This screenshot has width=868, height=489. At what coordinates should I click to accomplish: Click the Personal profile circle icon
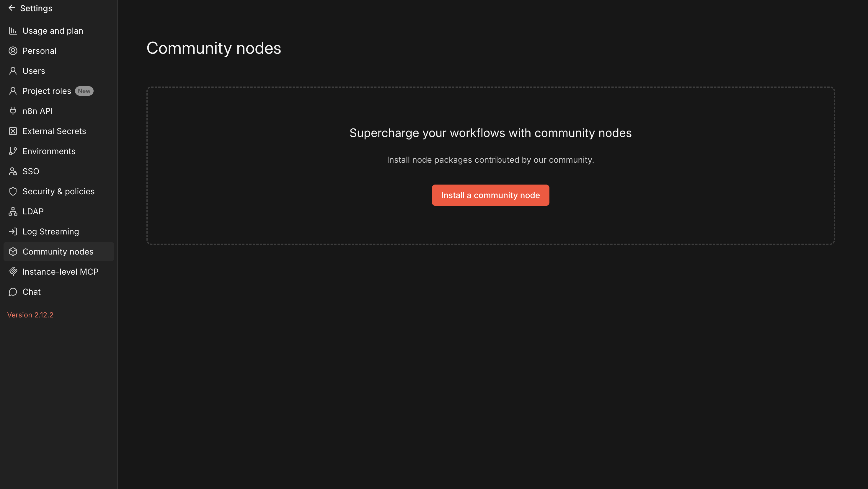(13, 51)
